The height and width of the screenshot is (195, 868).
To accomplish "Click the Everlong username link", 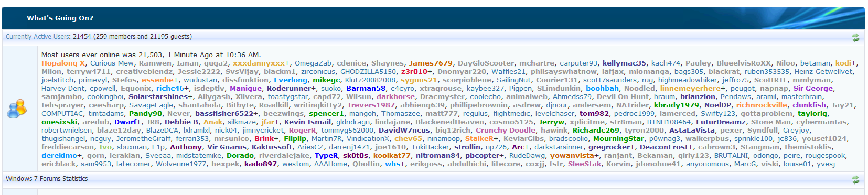I will (291, 80).
